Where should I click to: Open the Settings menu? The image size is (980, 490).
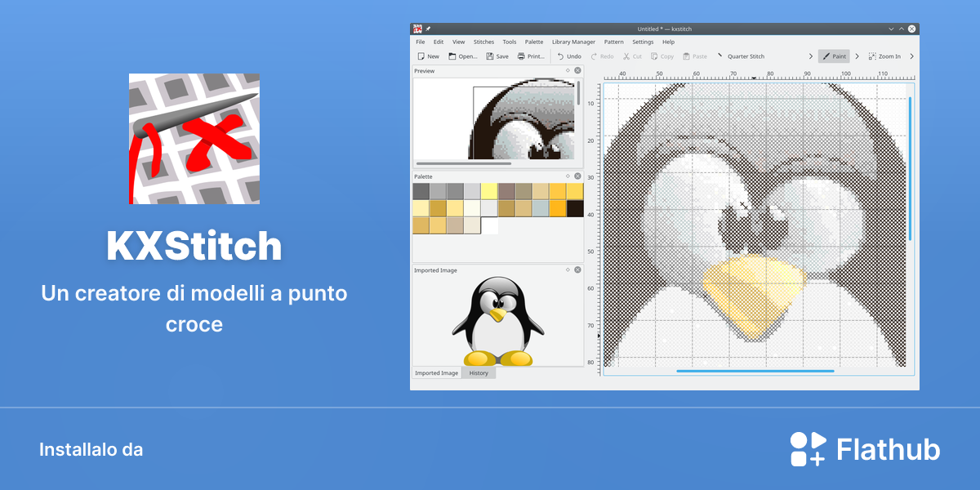click(643, 42)
